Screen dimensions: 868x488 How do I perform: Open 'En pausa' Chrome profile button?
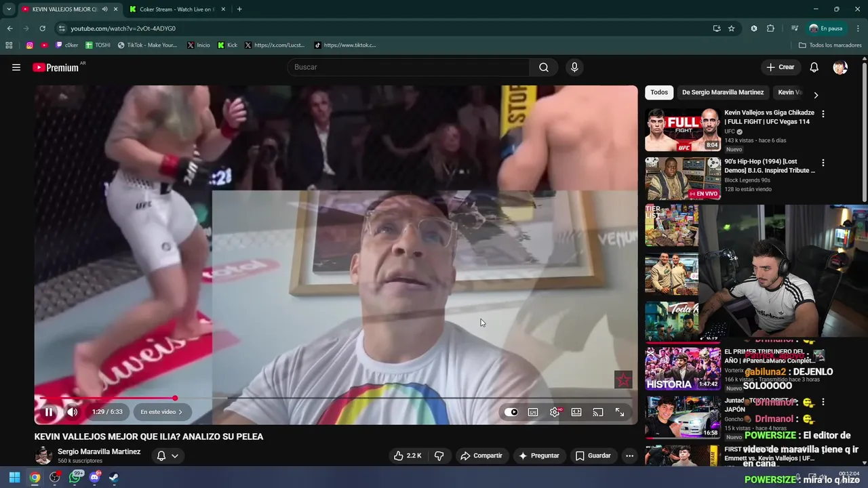[826, 28]
